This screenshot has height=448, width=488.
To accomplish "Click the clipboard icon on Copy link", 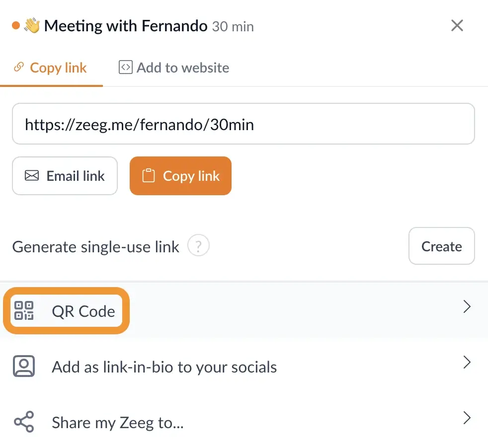I will click(149, 176).
